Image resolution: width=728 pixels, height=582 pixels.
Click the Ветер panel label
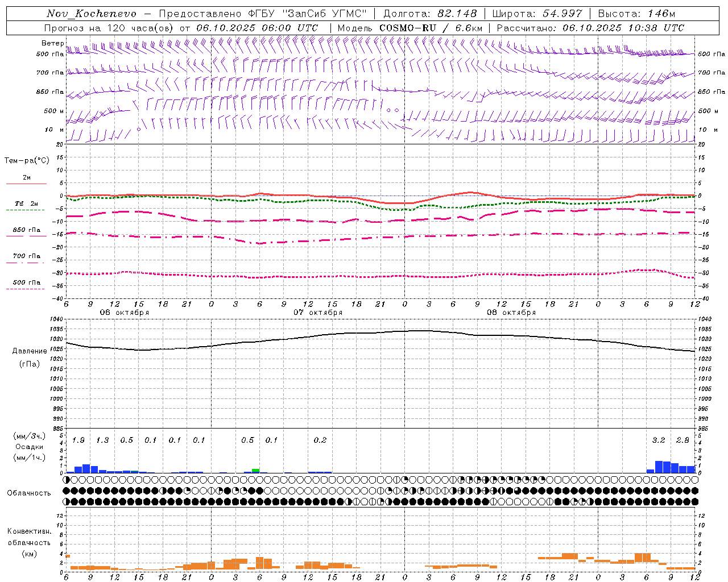click(x=52, y=43)
